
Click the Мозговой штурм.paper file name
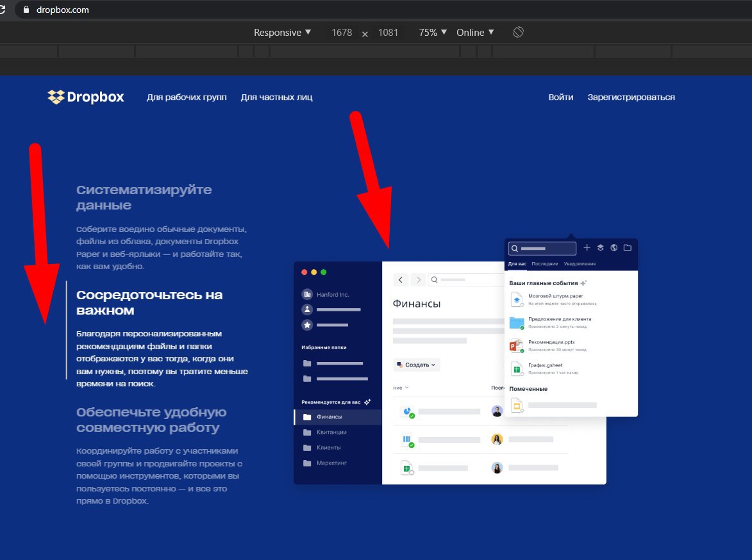coord(555,296)
